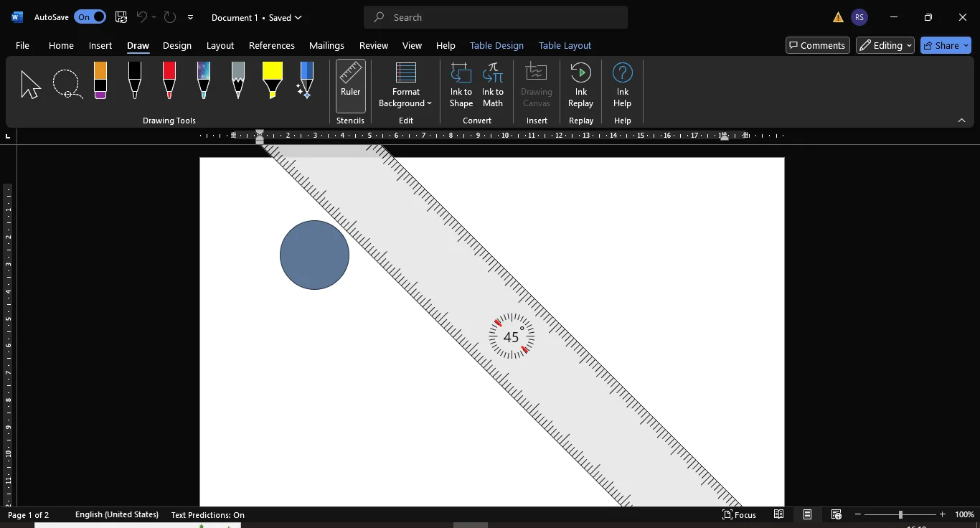The width and height of the screenshot is (980, 528).
Task: Click the 45 degree ruler angle indicator
Action: coord(512,336)
